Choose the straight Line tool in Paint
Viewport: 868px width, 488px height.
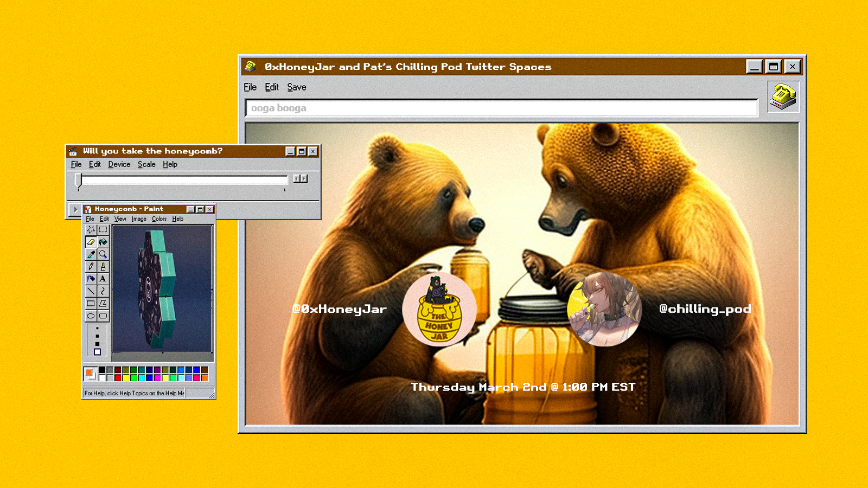coord(91,291)
